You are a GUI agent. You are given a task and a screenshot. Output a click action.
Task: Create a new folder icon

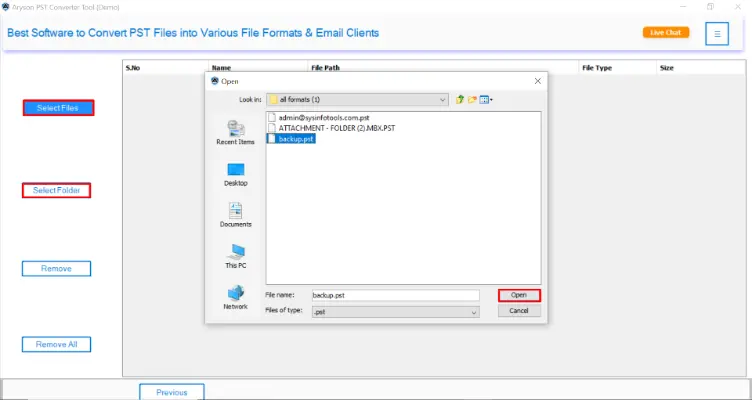tap(472, 100)
